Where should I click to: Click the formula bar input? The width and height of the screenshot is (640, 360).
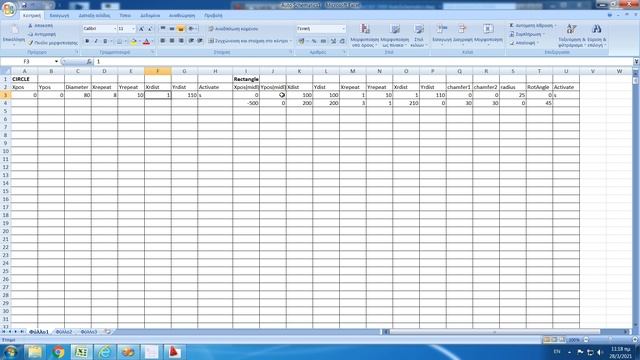[363, 62]
